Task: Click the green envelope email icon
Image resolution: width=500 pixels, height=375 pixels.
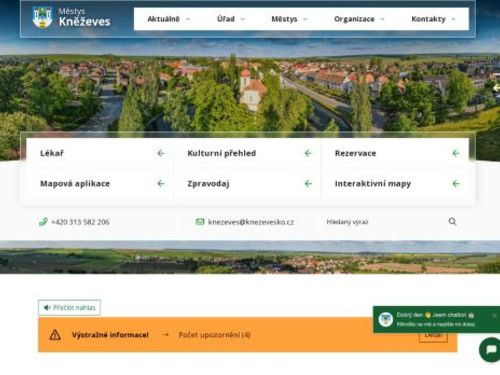Action: tap(200, 222)
